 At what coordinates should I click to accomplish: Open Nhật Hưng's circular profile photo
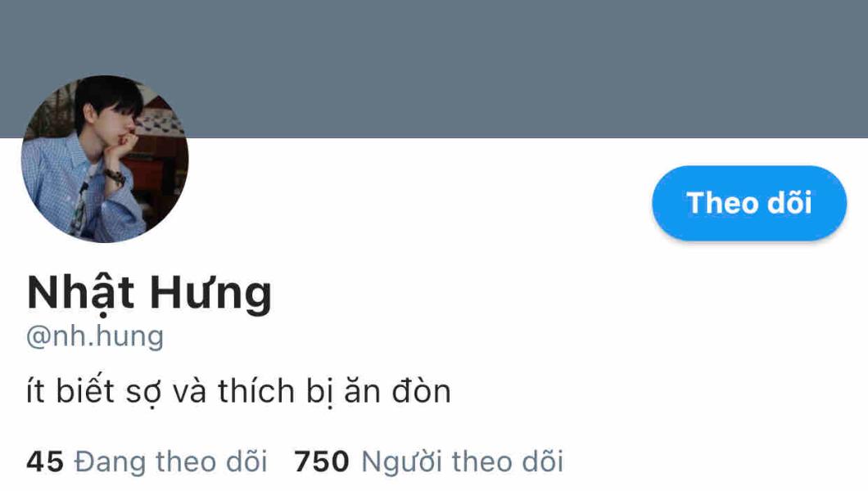click(105, 159)
